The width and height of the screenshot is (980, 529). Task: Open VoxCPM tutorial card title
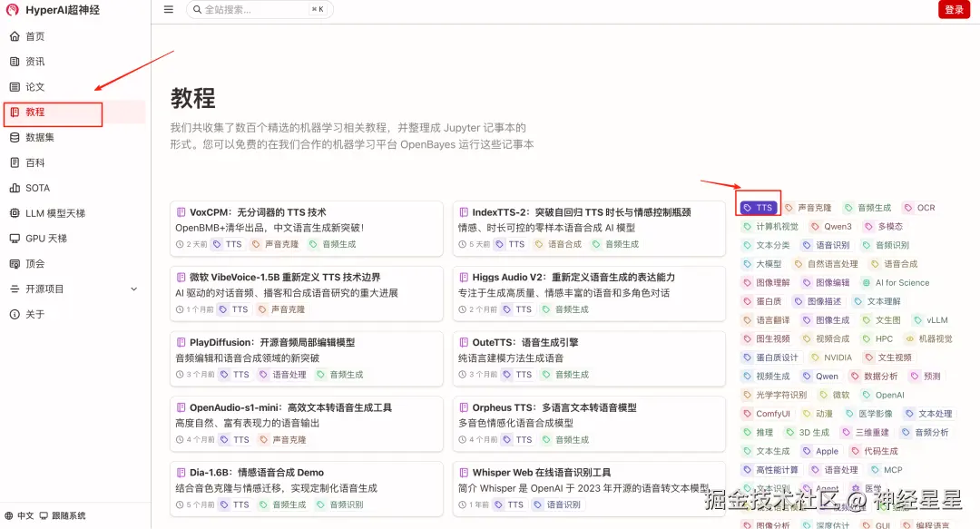258,212
